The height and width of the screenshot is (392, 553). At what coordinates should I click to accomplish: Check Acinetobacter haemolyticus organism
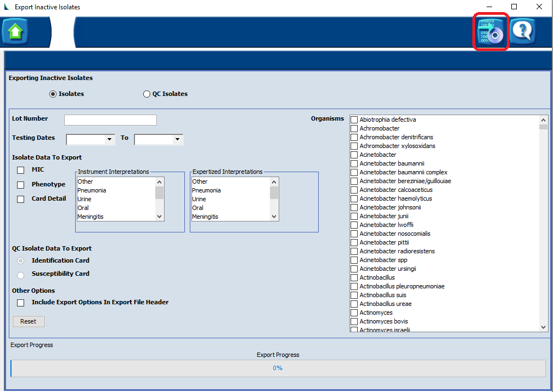pyautogui.click(x=354, y=199)
